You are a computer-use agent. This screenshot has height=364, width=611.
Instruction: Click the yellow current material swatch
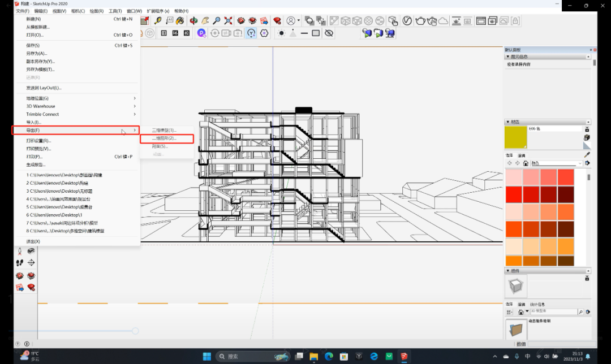(515, 137)
